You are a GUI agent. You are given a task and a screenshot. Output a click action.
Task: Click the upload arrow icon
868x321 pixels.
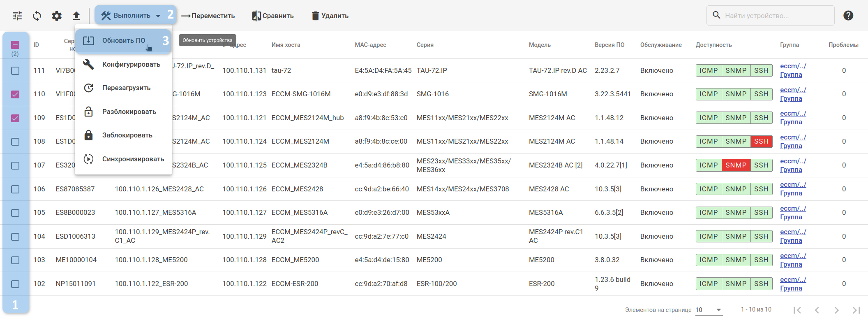[x=76, y=16]
